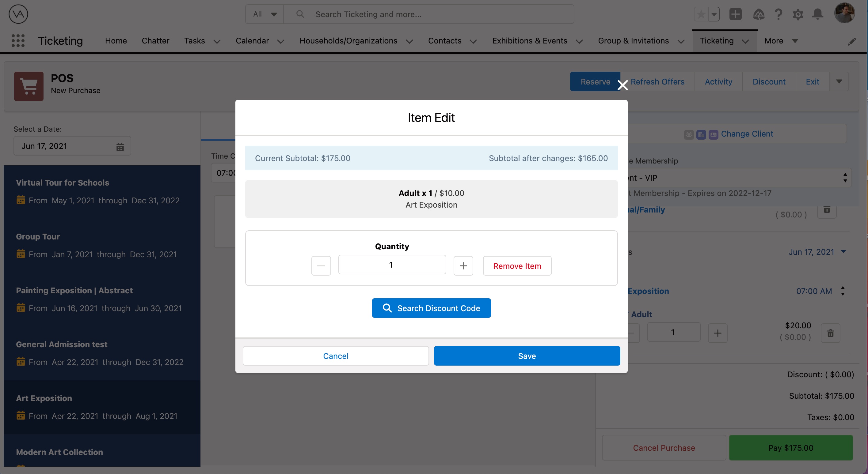Image resolution: width=868 pixels, height=474 pixels.
Task: Open the Chatter tab
Action: tap(156, 40)
